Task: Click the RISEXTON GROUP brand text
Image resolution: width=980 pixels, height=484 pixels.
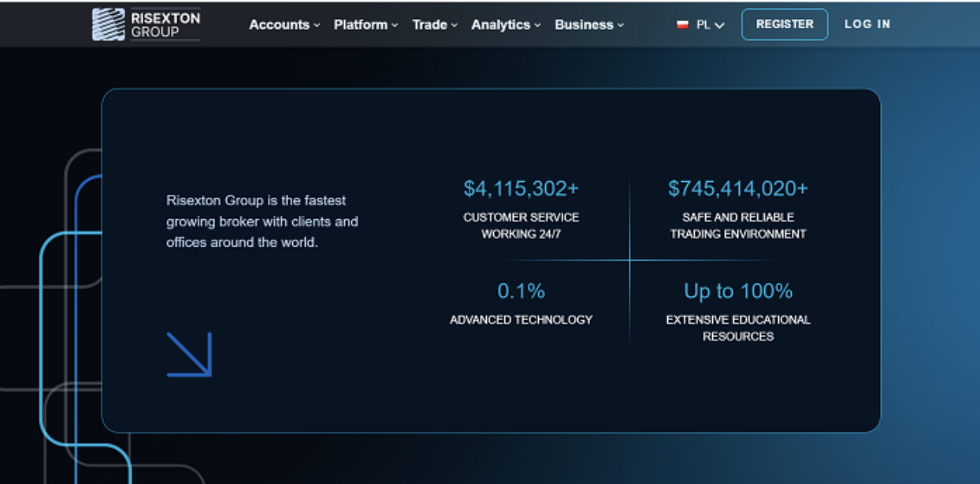Action: pyautogui.click(x=165, y=24)
